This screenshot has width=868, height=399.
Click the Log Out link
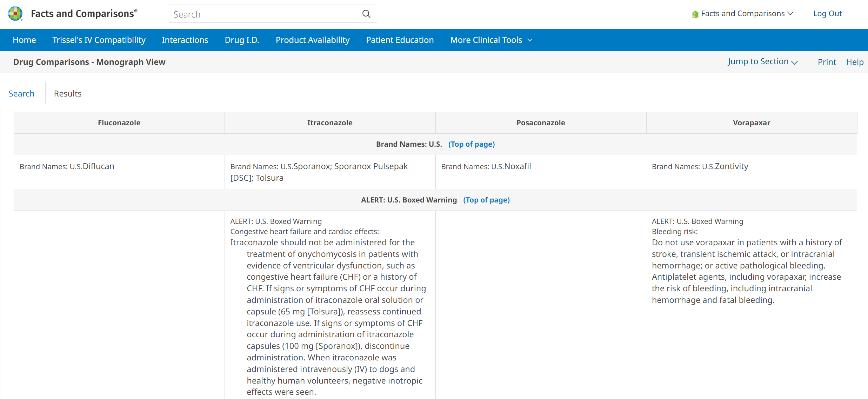tap(827, 14)
